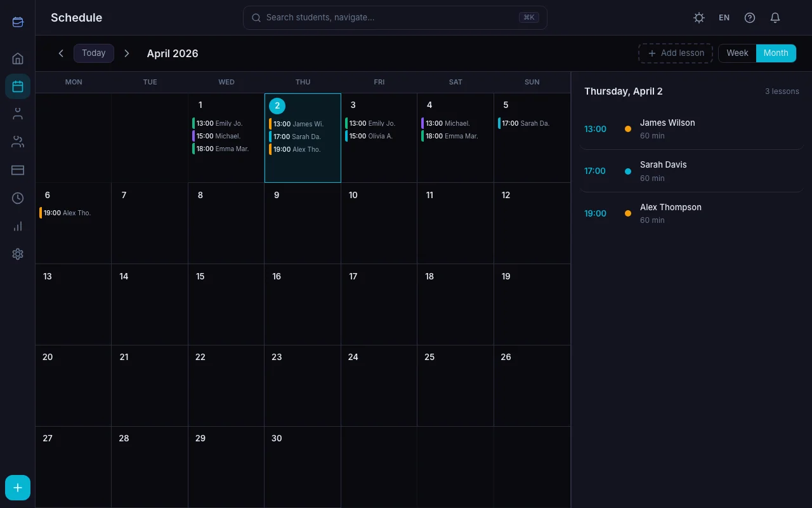Open the calendar Schedule sidebar icon
812x508 pixels.
click(18, 86)
